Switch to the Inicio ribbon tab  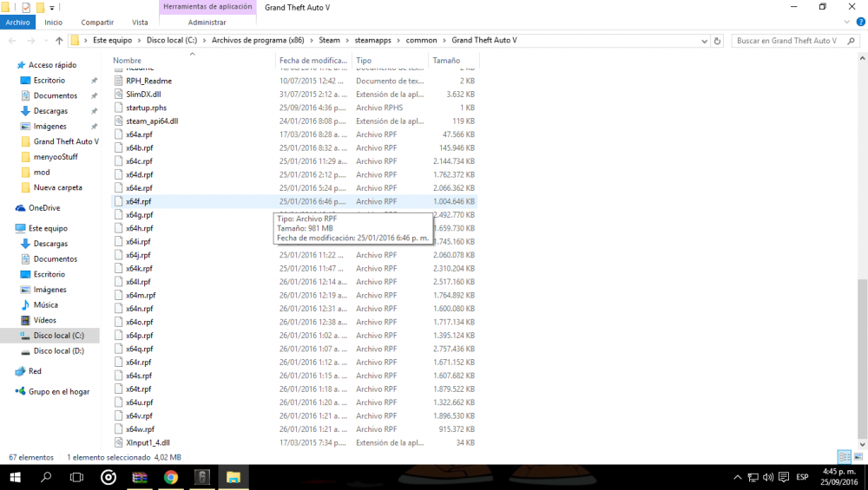tap(53, 23)
